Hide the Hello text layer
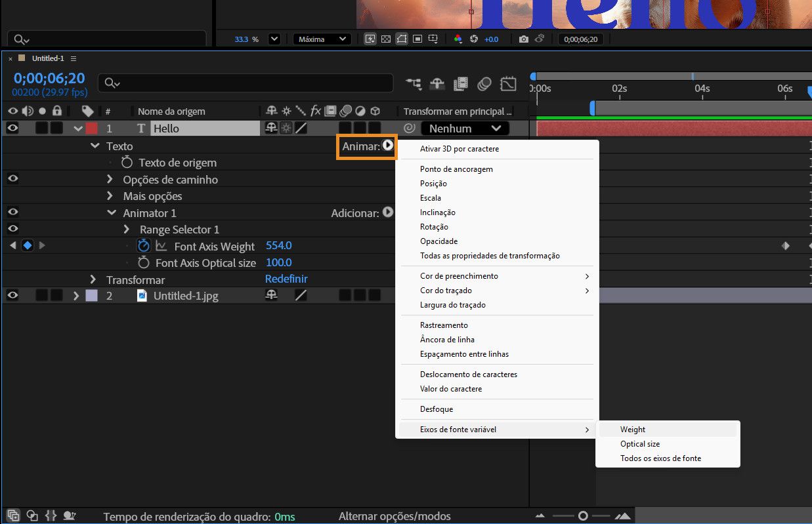This screenshot has width=812, height=524. coord(12,129)
